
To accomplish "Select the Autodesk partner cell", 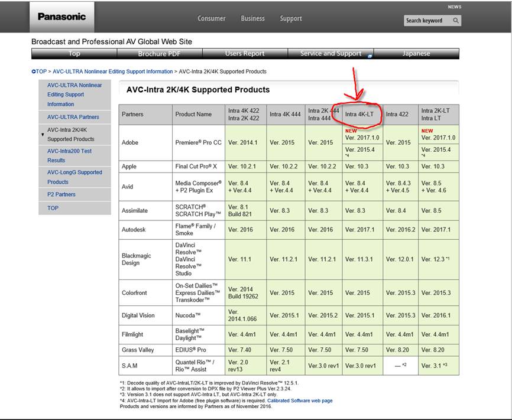I will 145,230.
